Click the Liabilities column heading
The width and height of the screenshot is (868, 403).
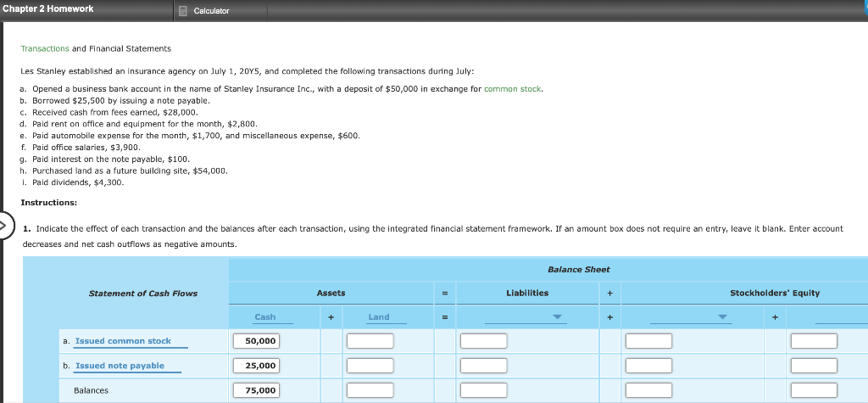527,294
